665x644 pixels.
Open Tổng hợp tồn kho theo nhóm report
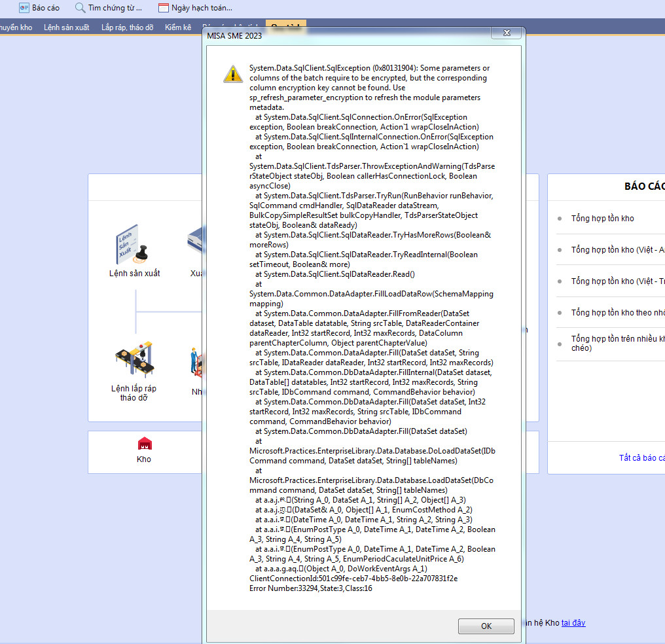(x=617, y=313)
